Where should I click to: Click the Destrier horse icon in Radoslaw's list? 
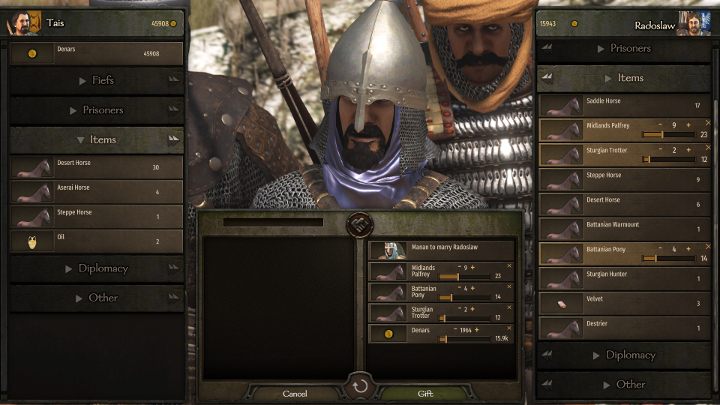561,329
